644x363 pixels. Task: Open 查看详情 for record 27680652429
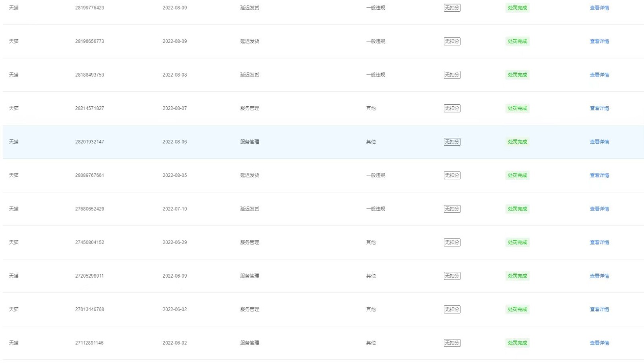599,209
